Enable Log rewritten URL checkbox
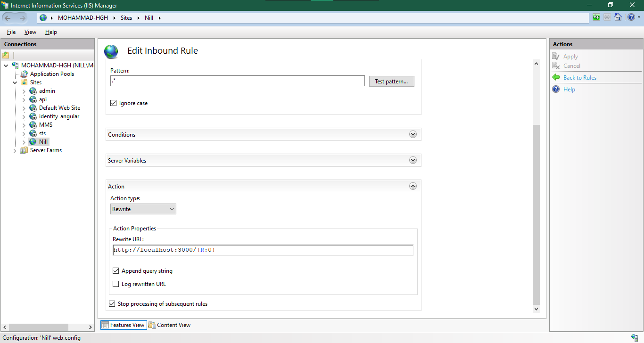The width and height of the screenshot is (644, 343). (116, 284)
